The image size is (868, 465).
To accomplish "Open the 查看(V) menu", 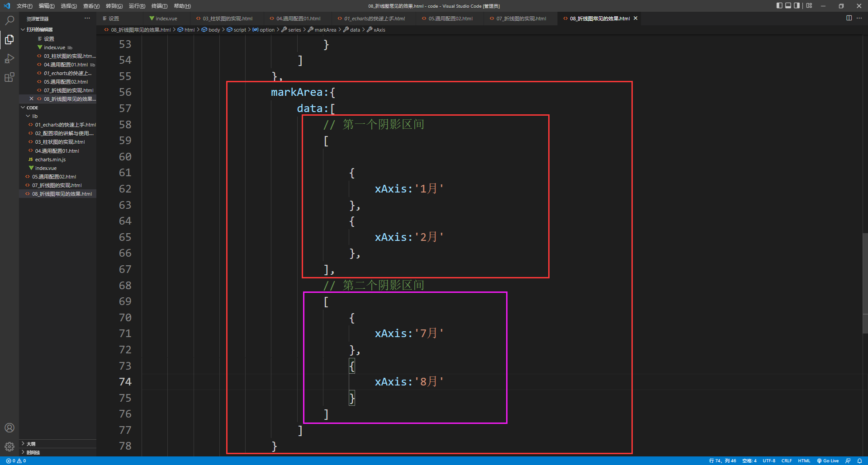I will pyautogui.click(x=91, y=6).
